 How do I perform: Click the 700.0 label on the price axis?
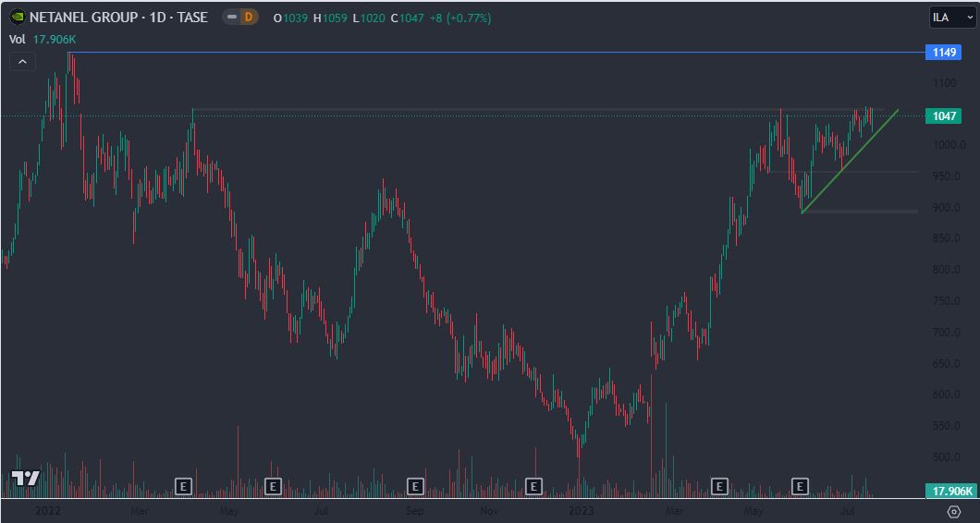pyautogui.click(x=947, y=333)
